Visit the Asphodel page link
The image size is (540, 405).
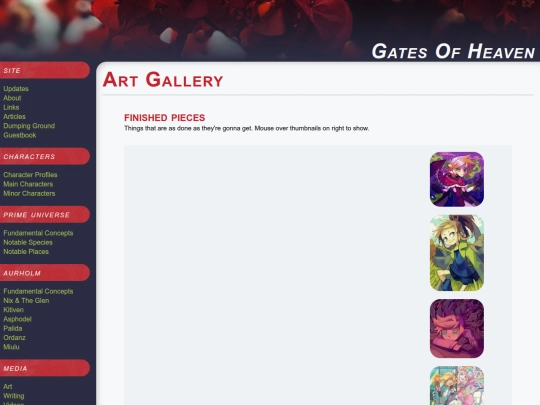17,319
